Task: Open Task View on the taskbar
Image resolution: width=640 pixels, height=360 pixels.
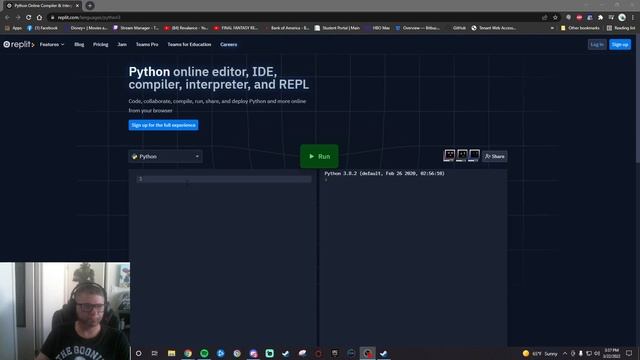Action: (155, 353)
